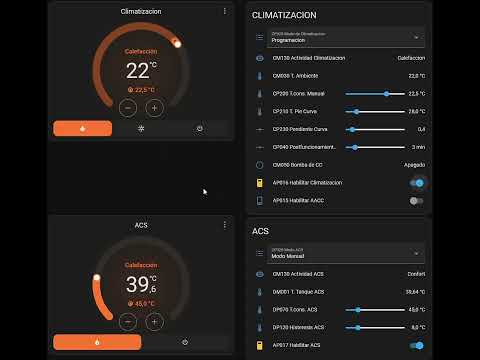The height and width of the screenshot is (360, 480).
Task: Adjust the Postfuncionamiento slider
Action: (375, 147)
